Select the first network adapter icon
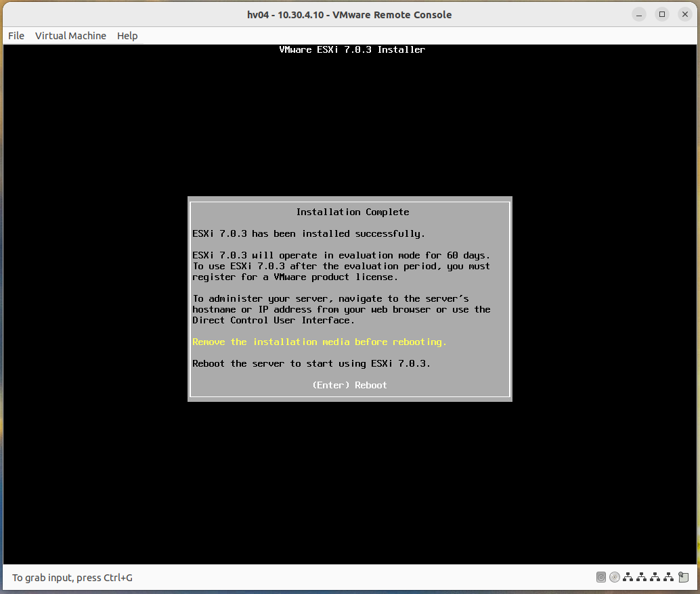The height and width of the screenshot is (594, 700). point(628,577)
